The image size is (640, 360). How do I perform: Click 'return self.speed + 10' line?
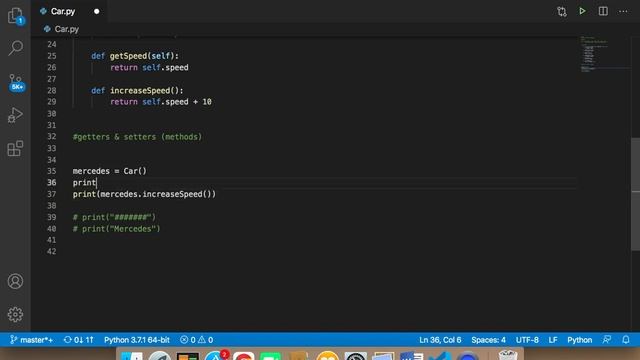[x=161, y=102]
